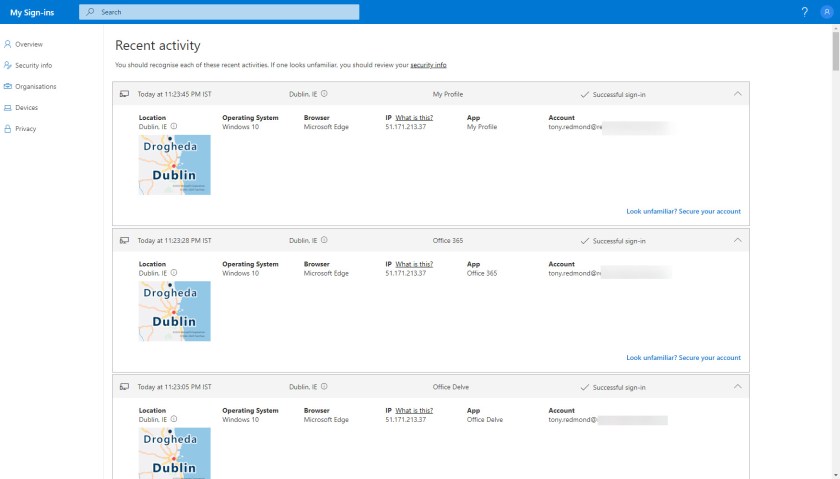
Task: Click Secure your account link under My Profile
Action: pos(684,211)
